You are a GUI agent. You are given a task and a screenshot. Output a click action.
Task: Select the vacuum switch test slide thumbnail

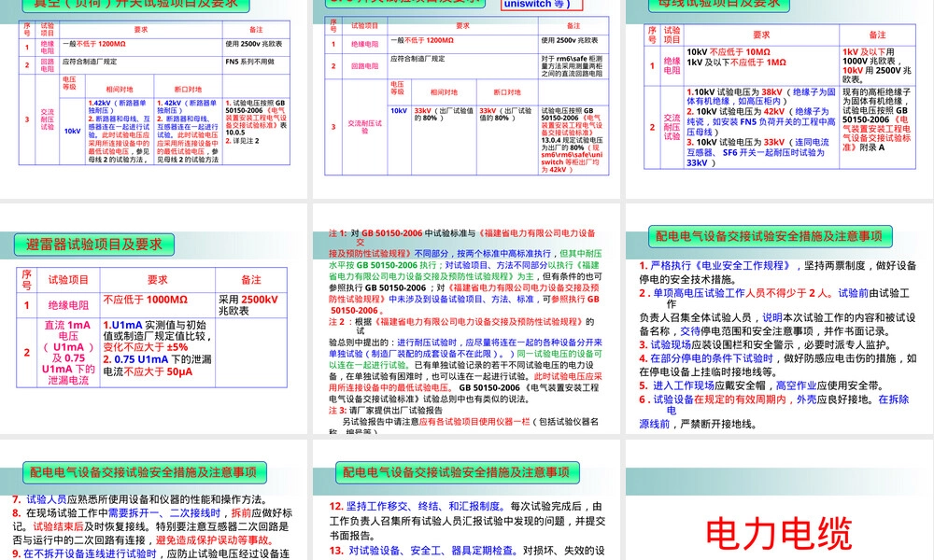[153, 99]
